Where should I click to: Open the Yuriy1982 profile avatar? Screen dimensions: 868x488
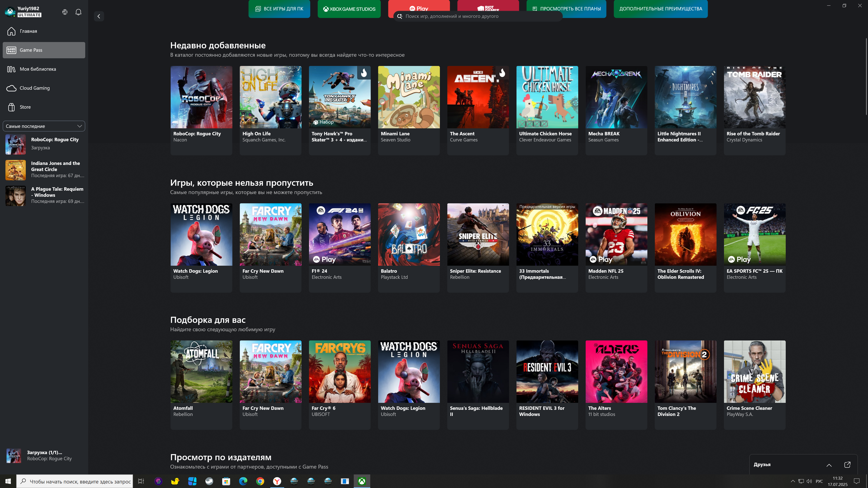(10, 12)
